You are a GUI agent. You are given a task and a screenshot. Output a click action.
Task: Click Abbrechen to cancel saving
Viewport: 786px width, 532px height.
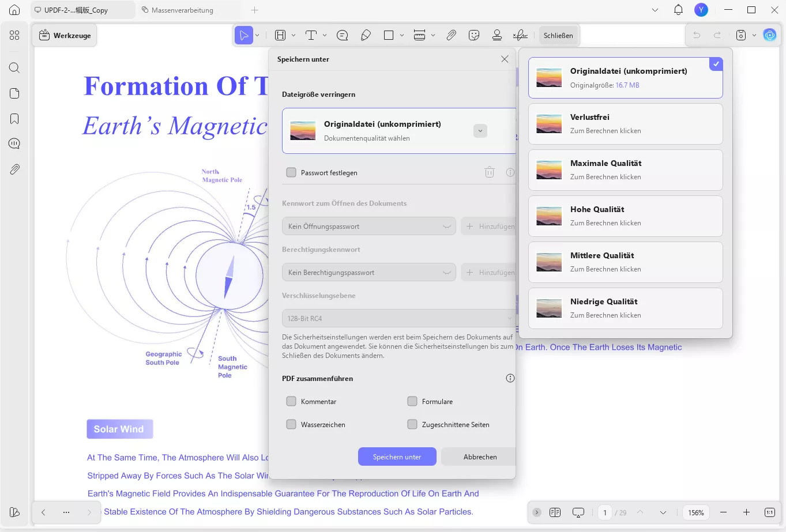[x=478, y=456]
